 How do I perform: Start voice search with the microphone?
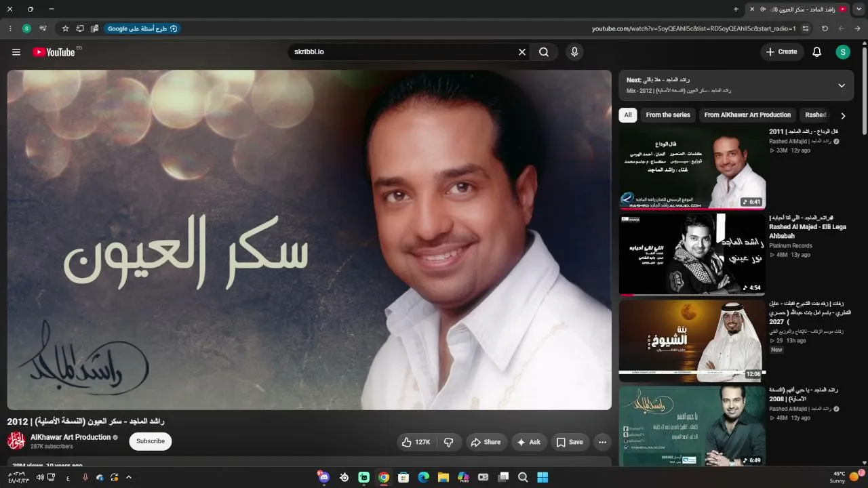coord(574,52)
